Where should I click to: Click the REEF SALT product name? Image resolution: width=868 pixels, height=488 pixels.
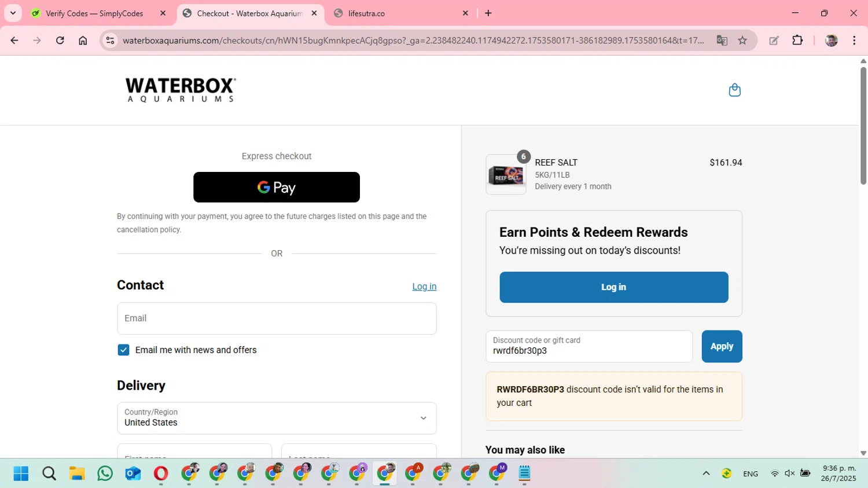pos(556,163)
